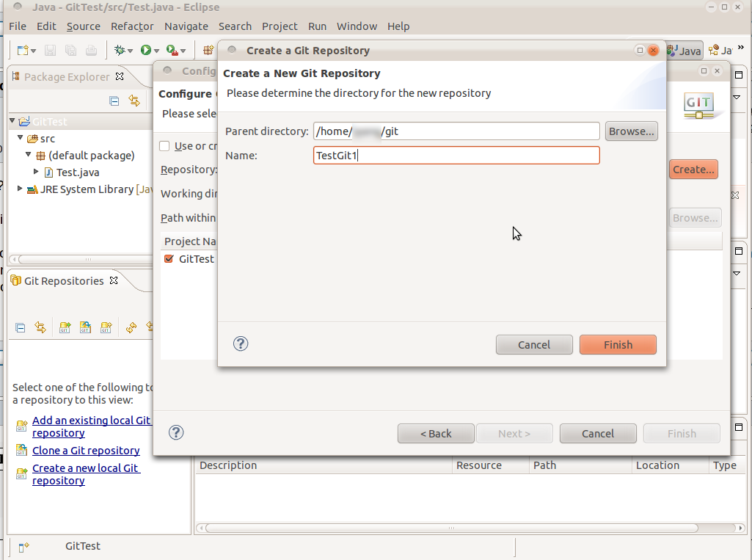Click the Print toolbar icon
Screen dimensions: 752x560
[x=91, y=50]
